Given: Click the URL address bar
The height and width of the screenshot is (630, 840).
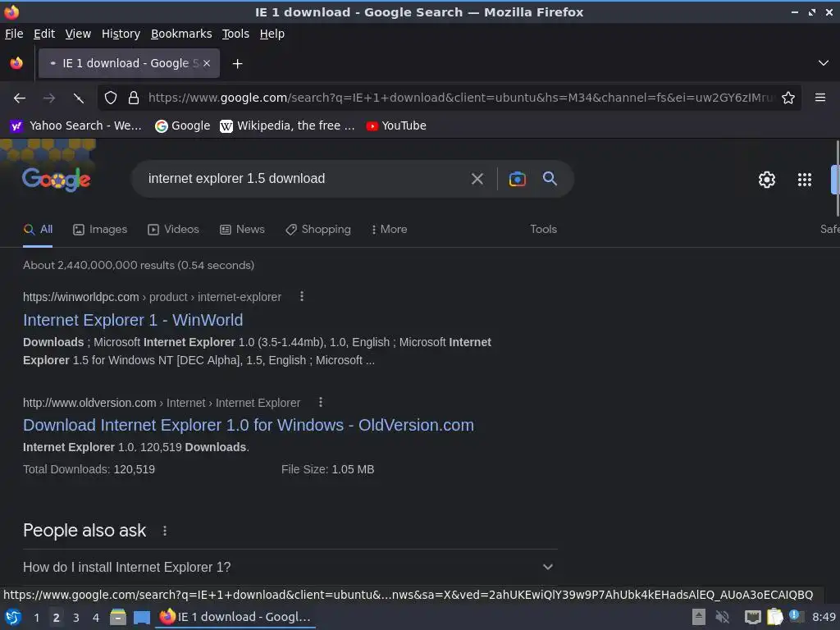Looking at the screenshot, I should click(461, 98).
